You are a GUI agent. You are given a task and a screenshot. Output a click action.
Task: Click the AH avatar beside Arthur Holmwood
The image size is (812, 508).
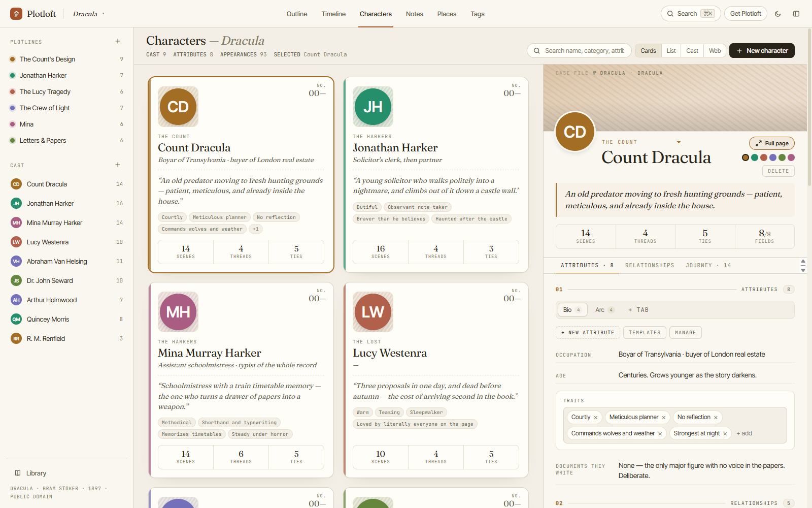coord(16,300)
